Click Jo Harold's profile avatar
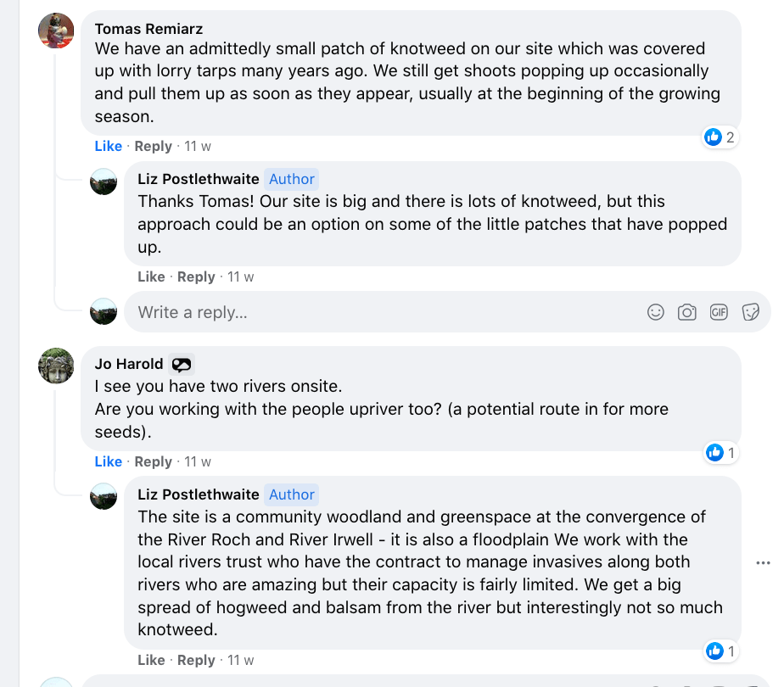The width and height of the screenshot is (784, 687). [56, 366]
